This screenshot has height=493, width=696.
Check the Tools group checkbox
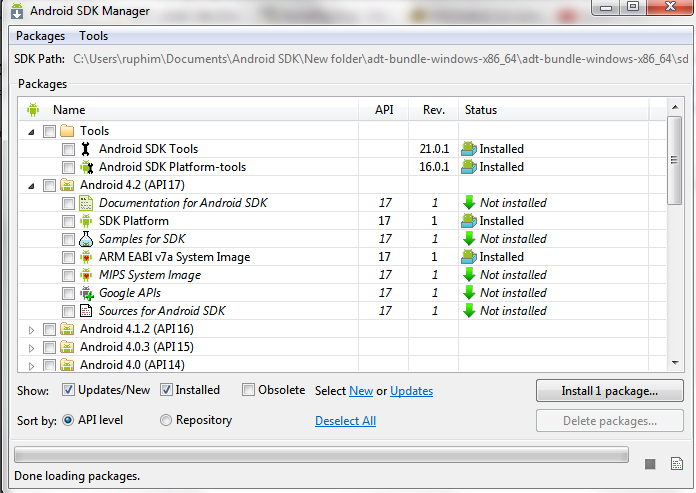(x=49, y=131)
